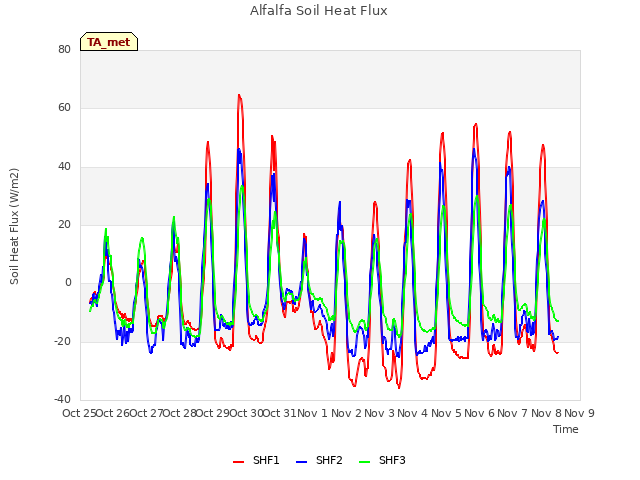Screen dimensions: 640x480
Task: Click the Soil Heat Flux (W/m2) axis title
Action: pyautogui.click(x=14, y=226)
